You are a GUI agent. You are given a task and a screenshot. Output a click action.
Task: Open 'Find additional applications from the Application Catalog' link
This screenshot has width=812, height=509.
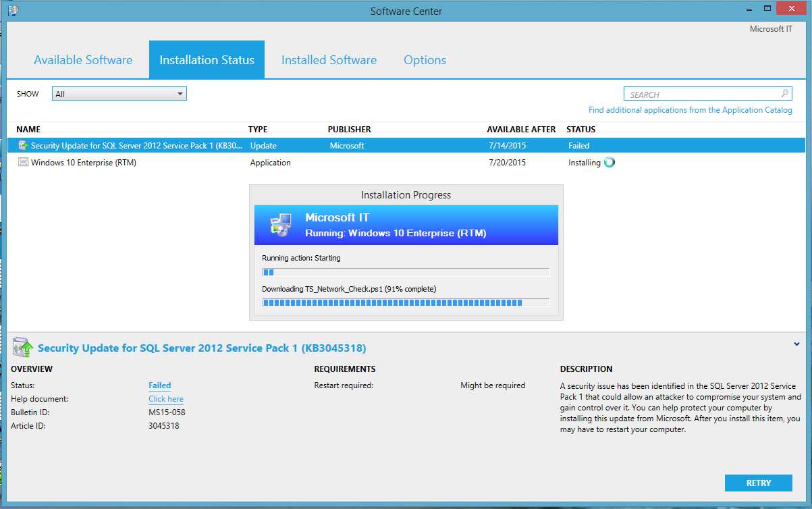[x=691, y=110]
